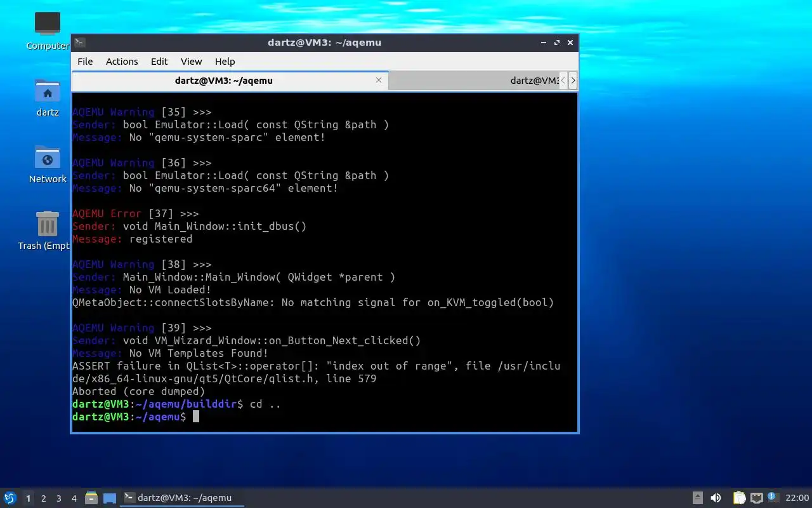Click the "ASSERT failure in QList" line

pyautogui.click(x=316, y=366)
